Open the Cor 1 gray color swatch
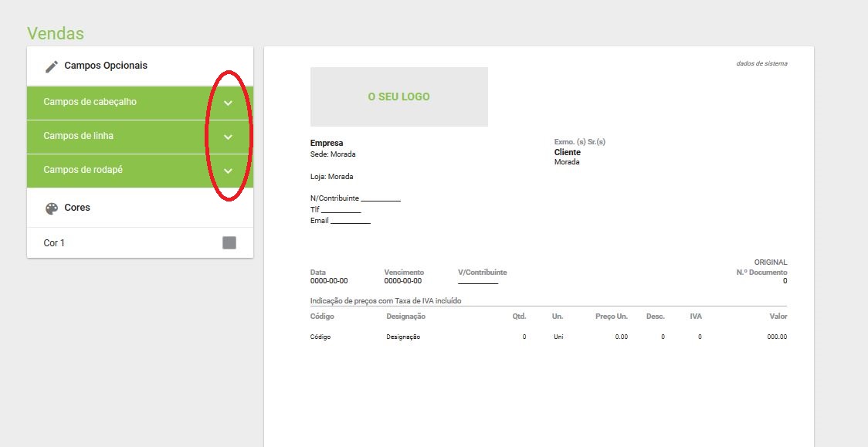 point(229,242)
